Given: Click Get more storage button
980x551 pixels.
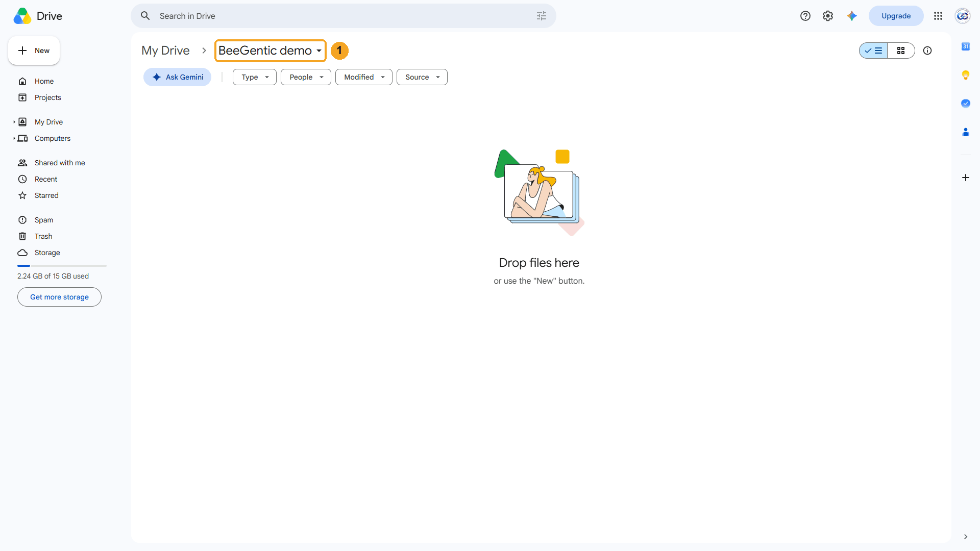Looking at the screenshot, I should [x=59, y=297].
